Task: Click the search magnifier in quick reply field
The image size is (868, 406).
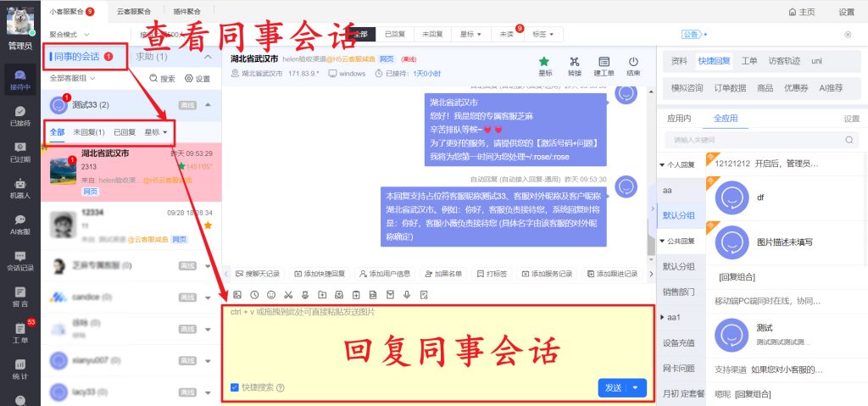Action: point(849,140)
